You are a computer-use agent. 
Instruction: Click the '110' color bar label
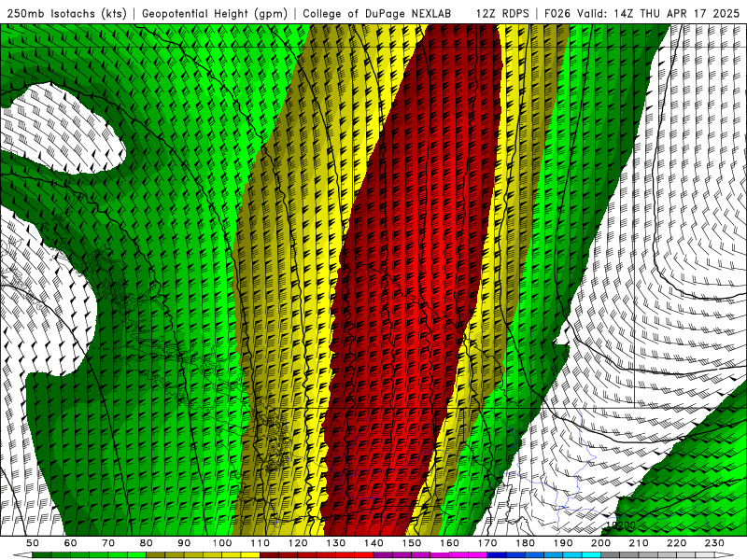(x=261, y=543)
